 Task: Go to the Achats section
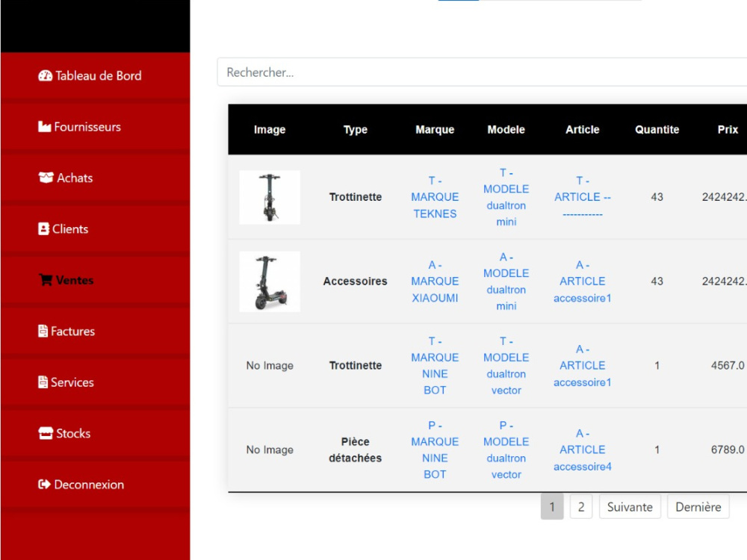pos(96,178)
